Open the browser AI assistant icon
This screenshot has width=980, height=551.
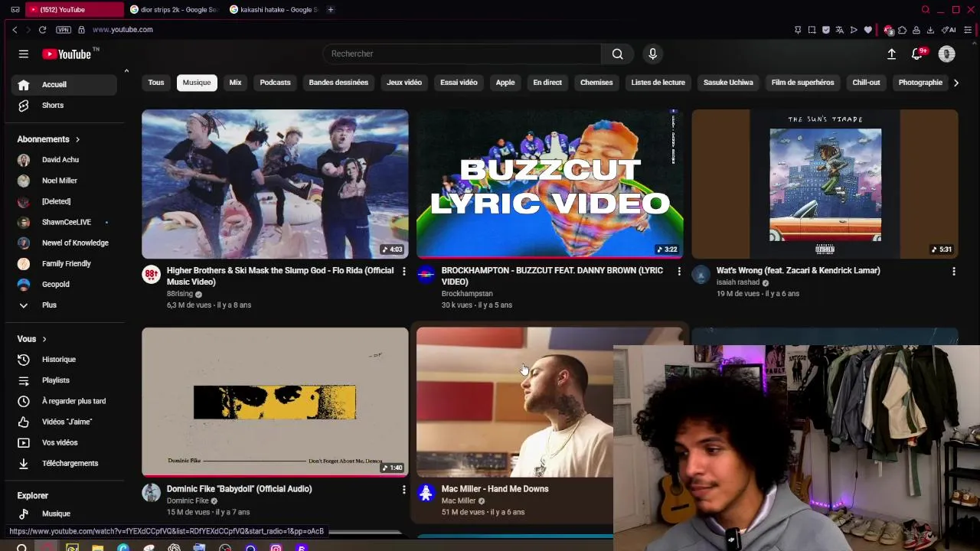(949, 30)
